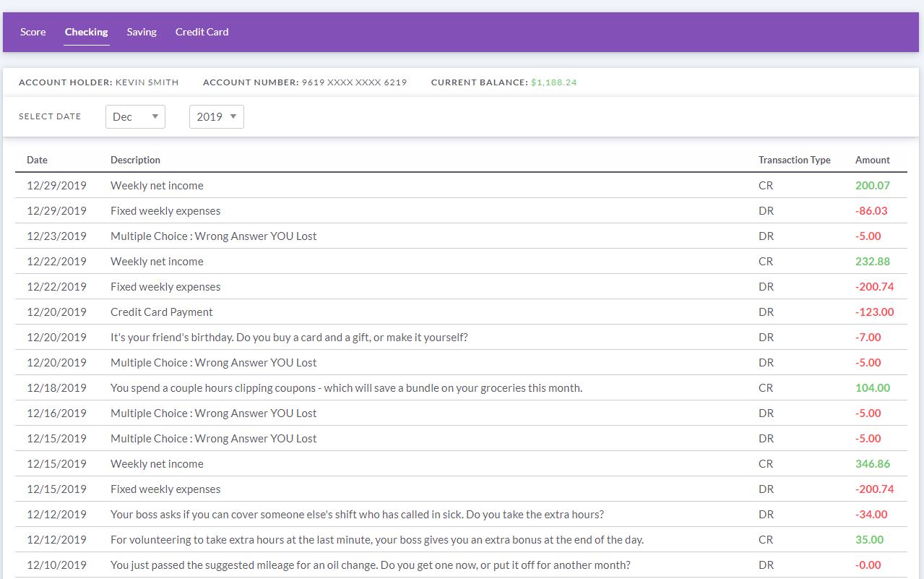Click the current balance $1,188.24
Screen dimensions: 924x579
point(554,82)
